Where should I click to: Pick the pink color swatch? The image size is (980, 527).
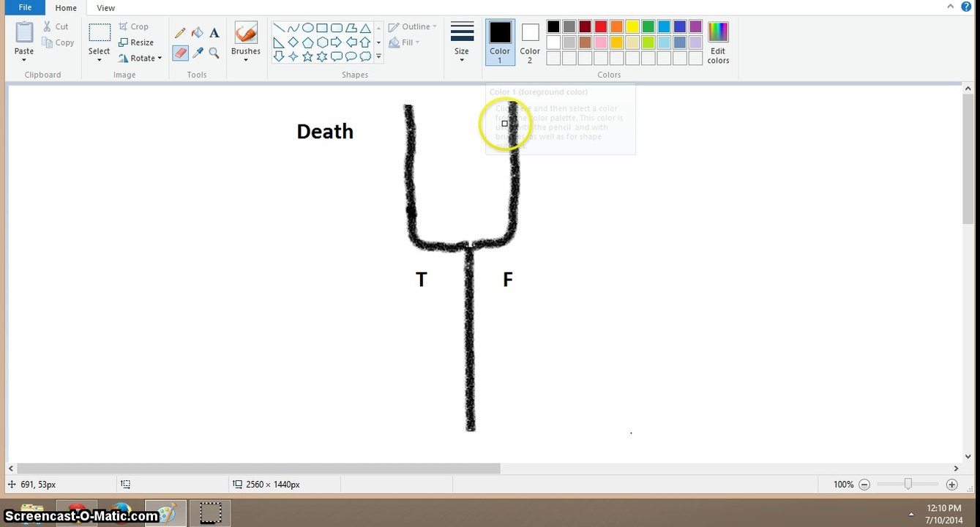click(601, 42)
